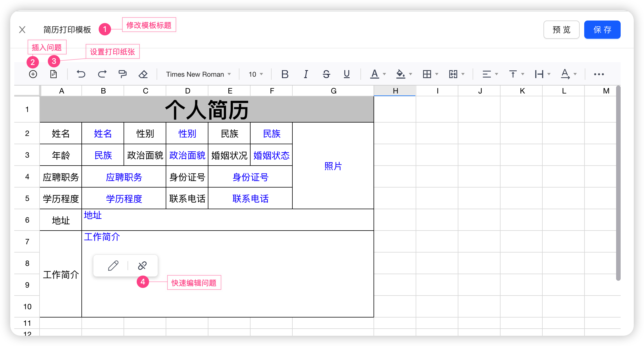Expand the merge cells dropdown arrow

[x=463, y=74]
